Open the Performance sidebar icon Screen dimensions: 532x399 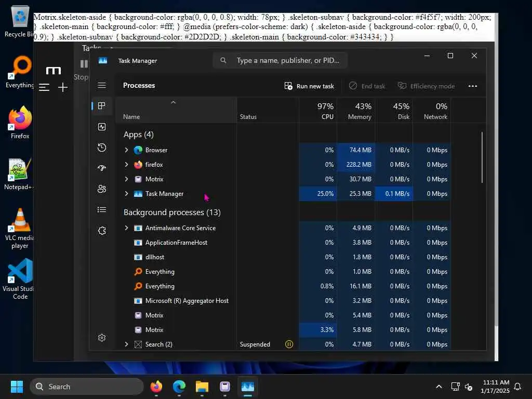click(102, 127)
